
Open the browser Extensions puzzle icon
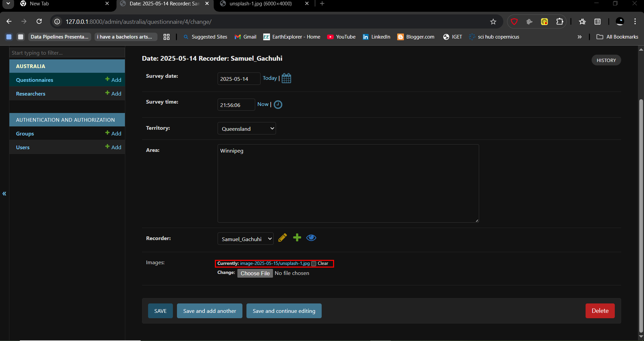(x=559, y=22)
